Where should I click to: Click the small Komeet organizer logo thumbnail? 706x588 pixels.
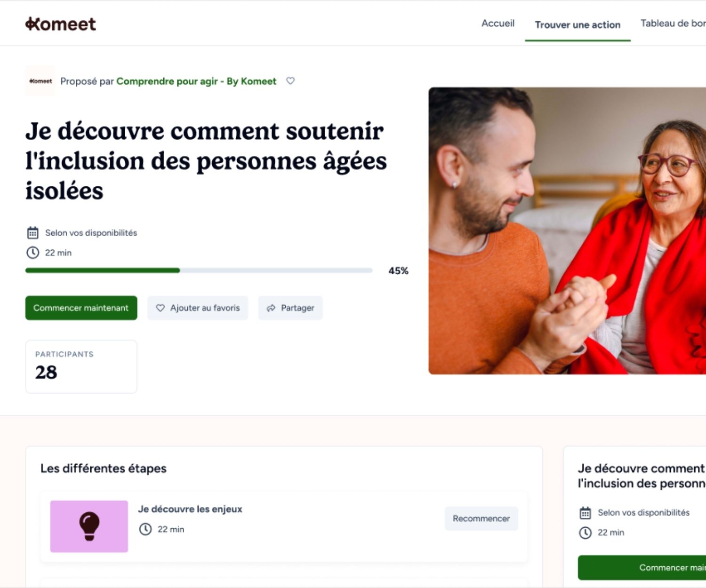point(40,81)
